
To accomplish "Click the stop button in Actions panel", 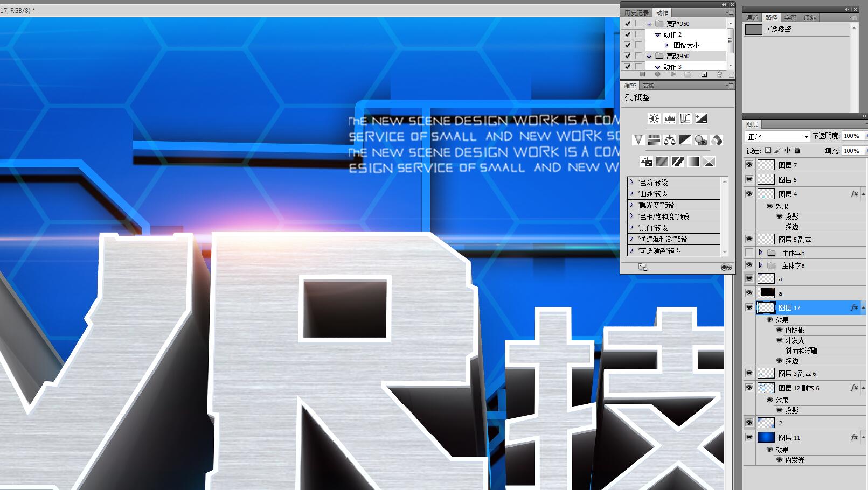I will click(642, 74).
